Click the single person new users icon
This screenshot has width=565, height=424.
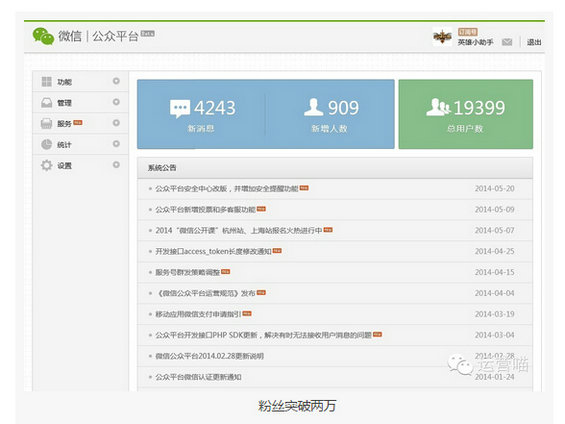pyautogui.click(x=313, y=107)
